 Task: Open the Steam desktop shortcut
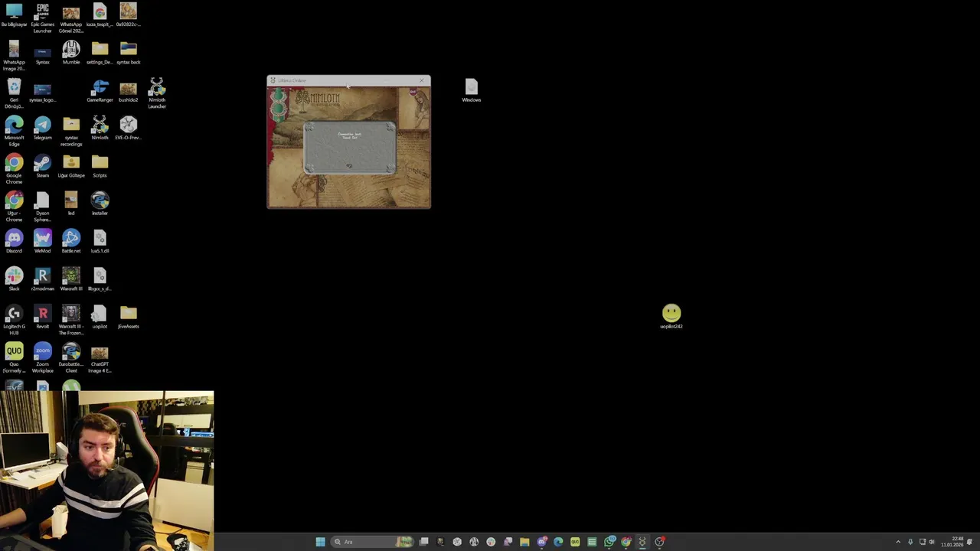coord(42,165)
